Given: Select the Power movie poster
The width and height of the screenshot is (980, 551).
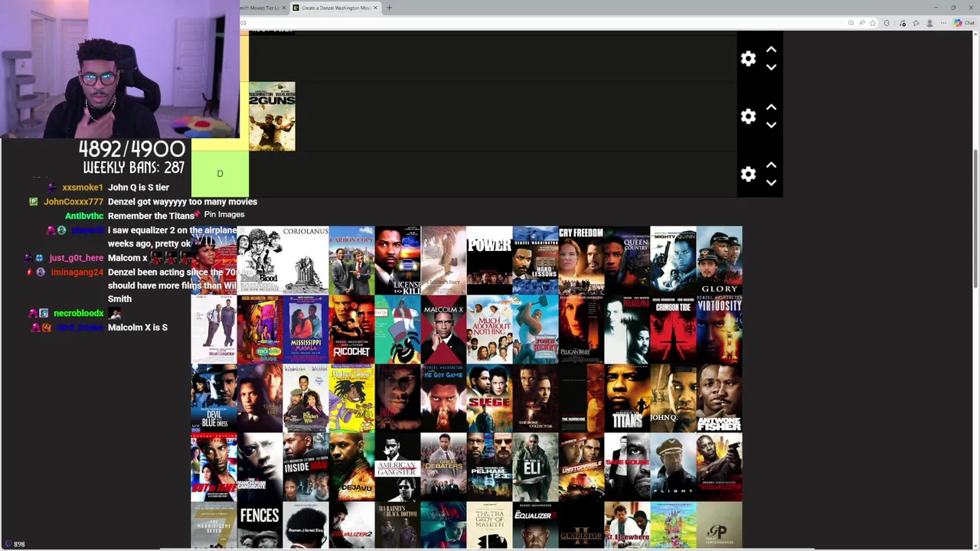Looking at the screenshot, I should (489, 260).
